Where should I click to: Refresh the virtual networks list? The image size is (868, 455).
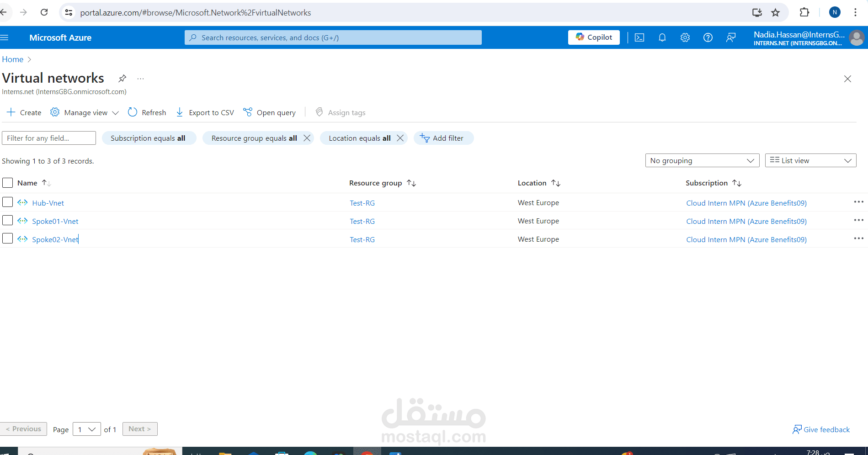pos(147,112)
